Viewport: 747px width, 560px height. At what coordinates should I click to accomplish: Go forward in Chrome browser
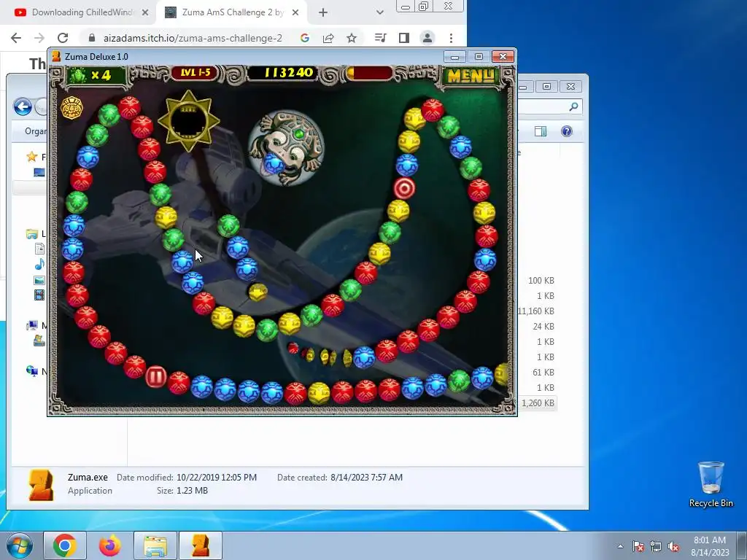click(39, 38)
